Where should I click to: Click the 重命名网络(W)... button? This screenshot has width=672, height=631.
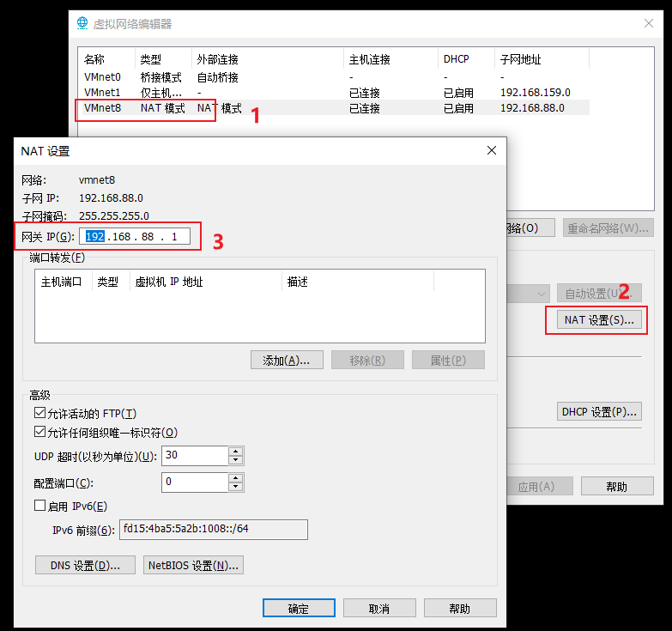(x=608, y=228)
